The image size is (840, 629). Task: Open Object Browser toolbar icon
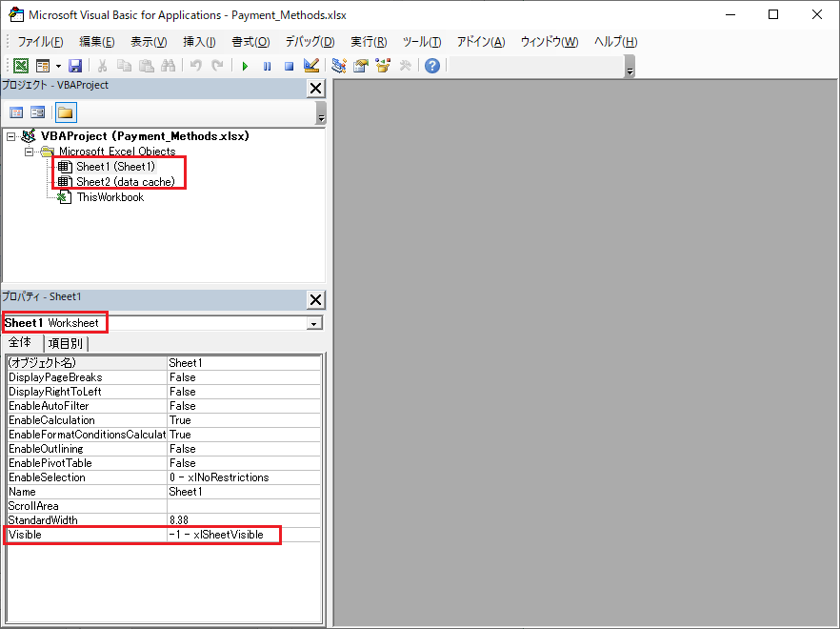click(x=383, y=66)
